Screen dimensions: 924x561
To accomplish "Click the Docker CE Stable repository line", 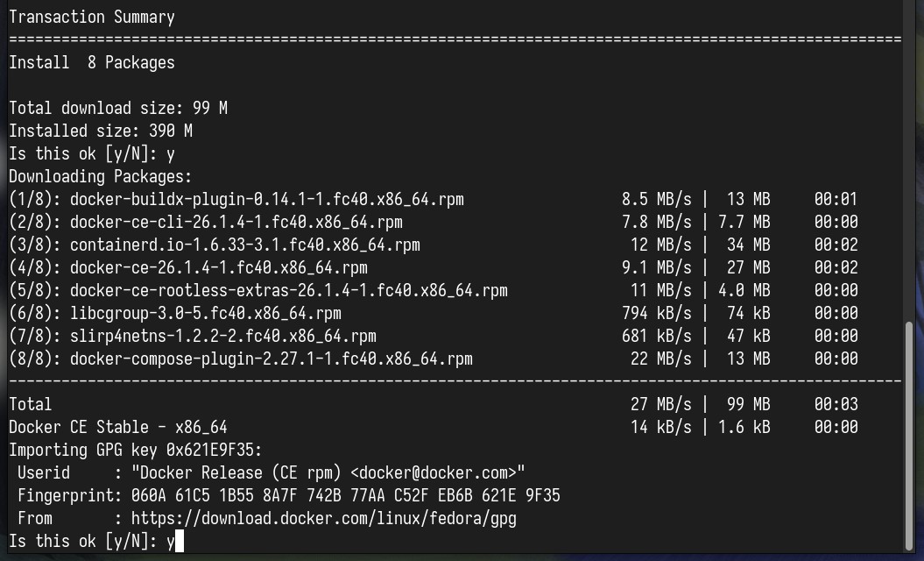I will pos(434,427).
